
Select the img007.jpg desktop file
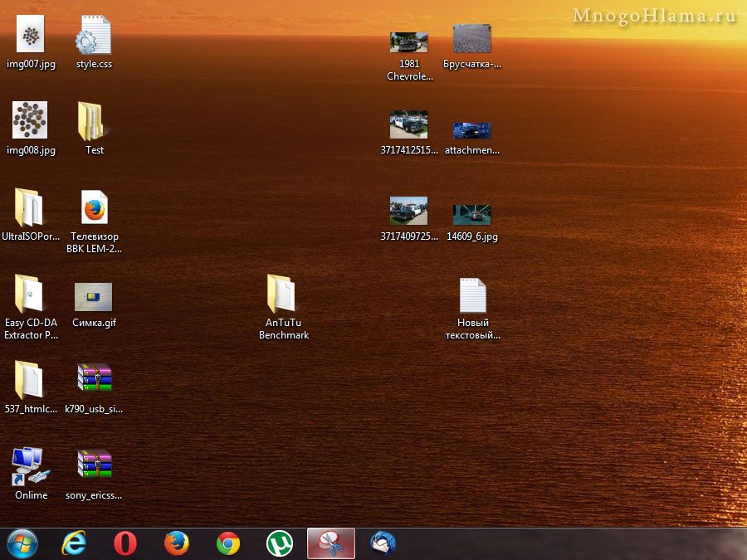tap(31, 37)
